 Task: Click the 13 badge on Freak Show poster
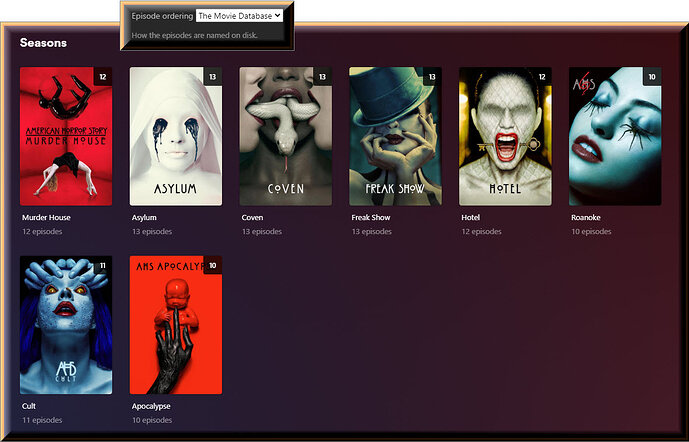pos(432,76)
